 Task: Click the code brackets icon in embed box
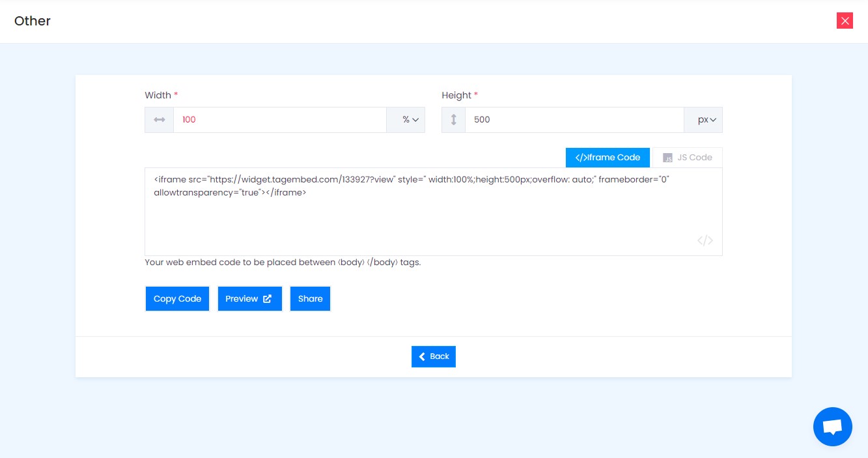[x=705, y=240]
